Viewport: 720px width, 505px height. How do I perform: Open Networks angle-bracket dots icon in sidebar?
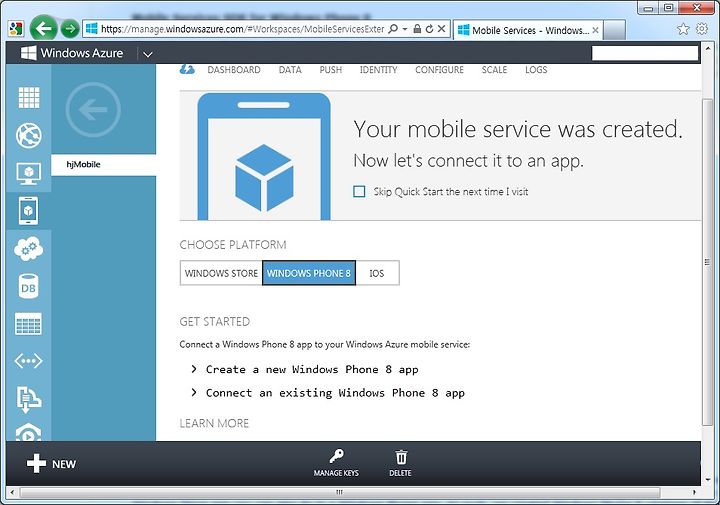[28, 361]
